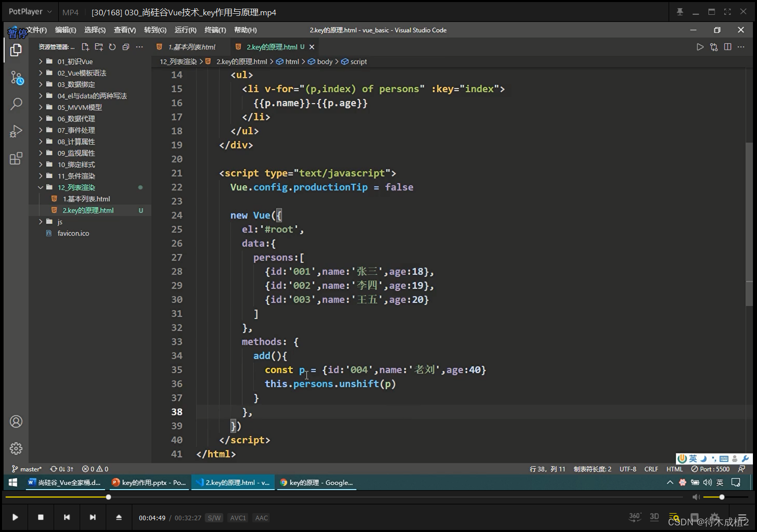Click PotPlayer play button

click(15, 517)
